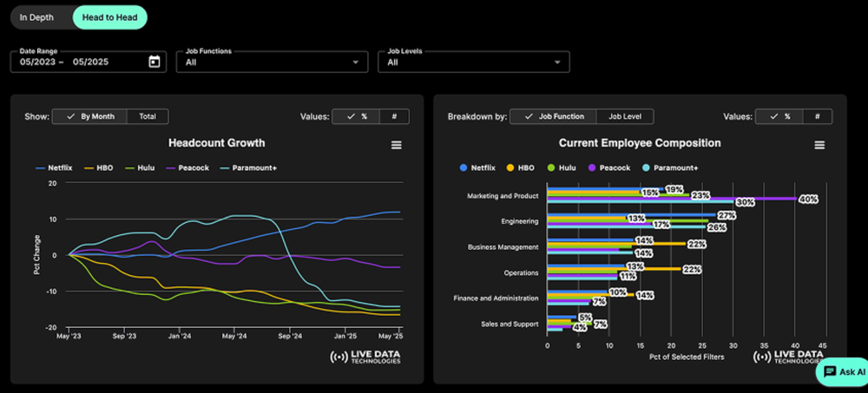Click the Jan '24 x-axis label
Viewport: 868px width, 393px height.
(180, 336)
